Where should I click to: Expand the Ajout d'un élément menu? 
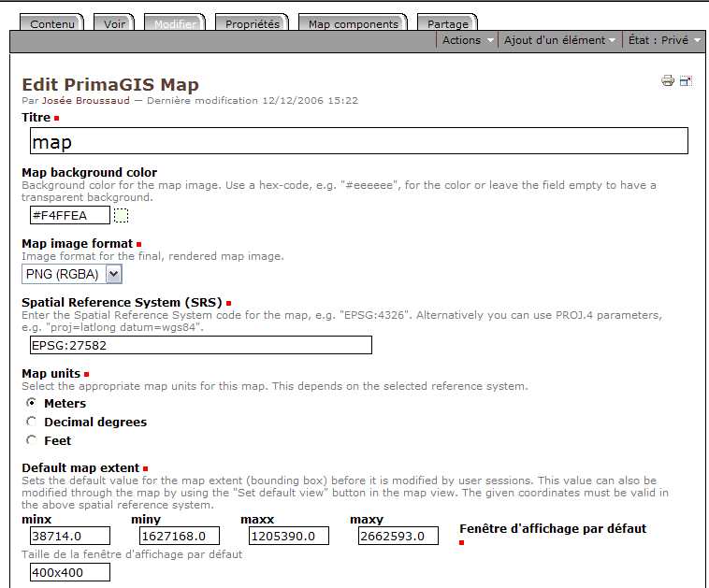pos(559,40)
